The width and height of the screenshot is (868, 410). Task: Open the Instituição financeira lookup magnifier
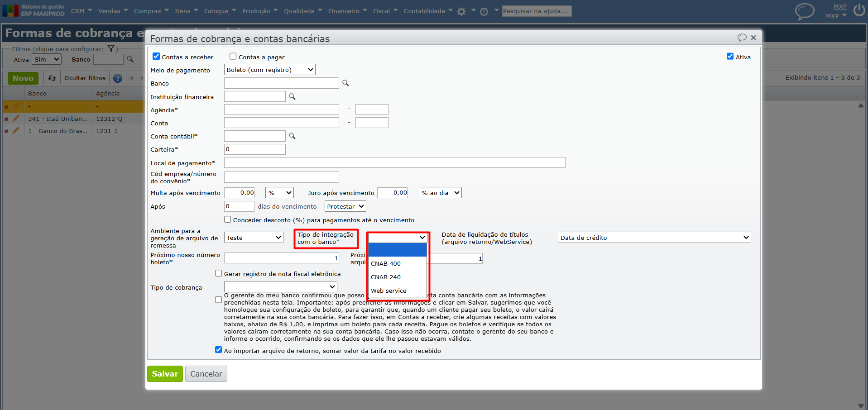click(x=292, y=96)
